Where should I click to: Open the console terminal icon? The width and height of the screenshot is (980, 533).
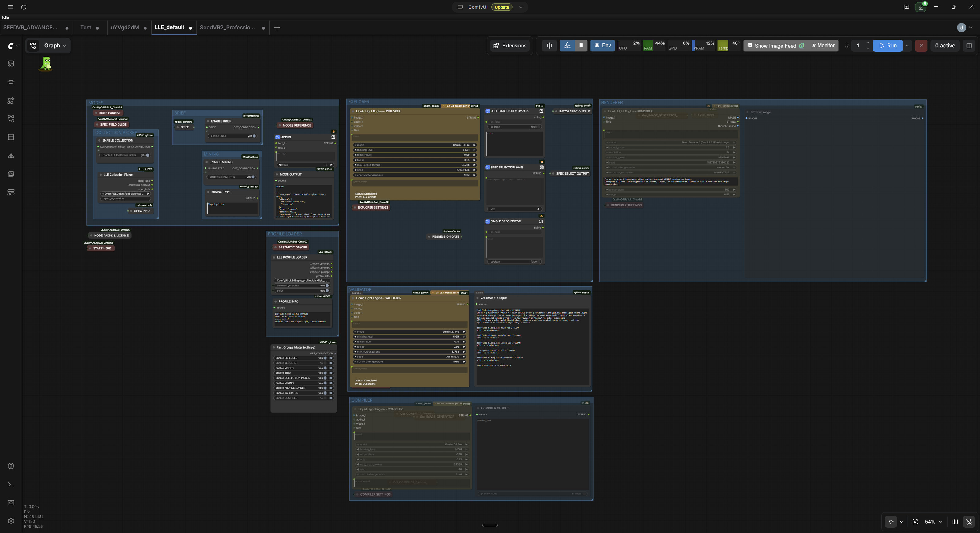coord(11,484)
